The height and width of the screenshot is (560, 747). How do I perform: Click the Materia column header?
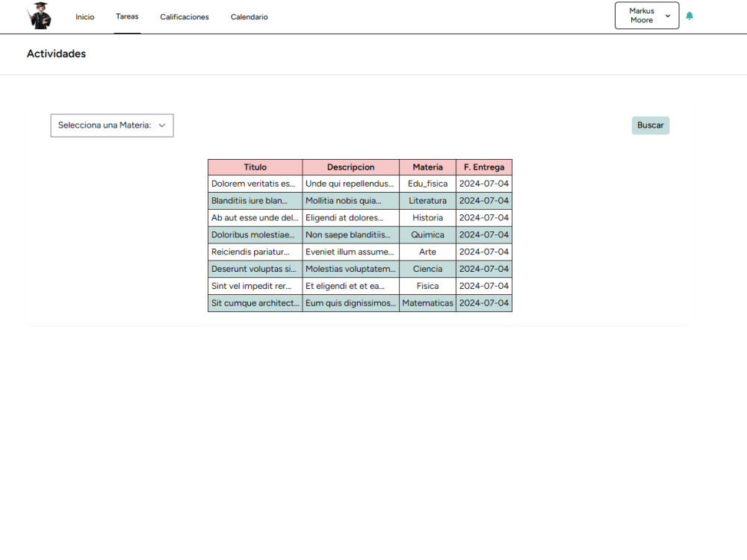pyautogui.click(x=427, y=167)
